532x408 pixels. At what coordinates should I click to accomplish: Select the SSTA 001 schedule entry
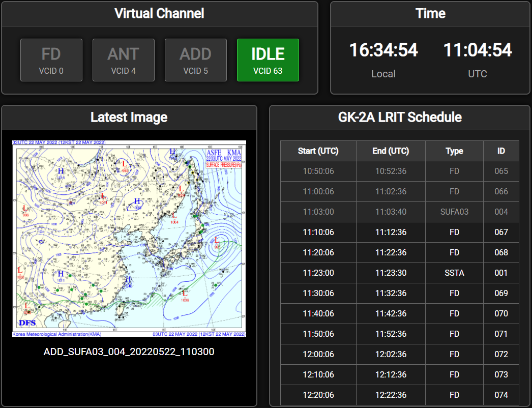coord(400,273)
